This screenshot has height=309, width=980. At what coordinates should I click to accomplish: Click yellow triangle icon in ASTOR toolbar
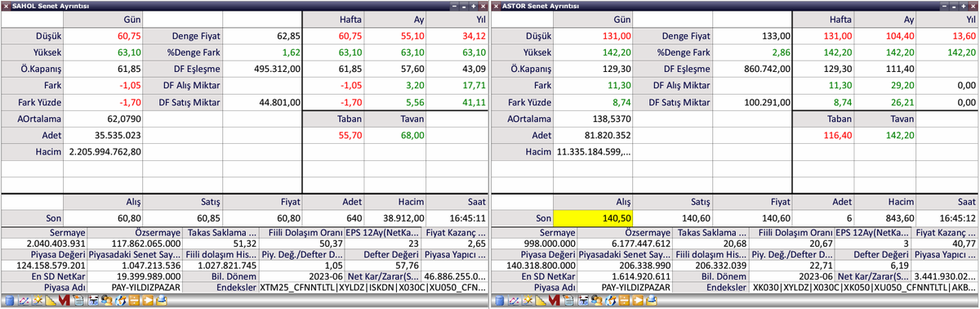point(541,300)
